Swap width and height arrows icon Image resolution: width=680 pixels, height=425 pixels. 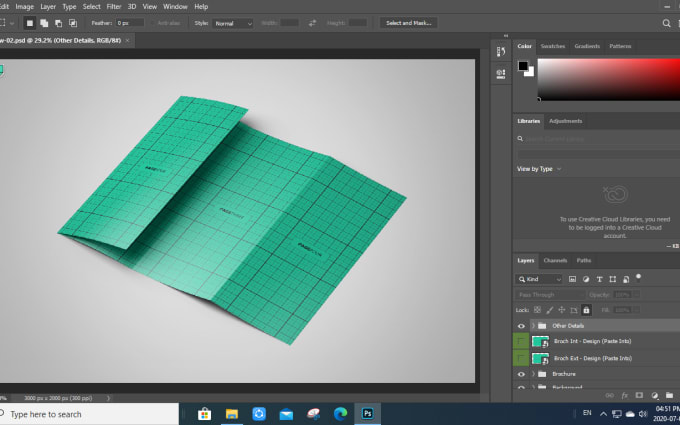312,23
